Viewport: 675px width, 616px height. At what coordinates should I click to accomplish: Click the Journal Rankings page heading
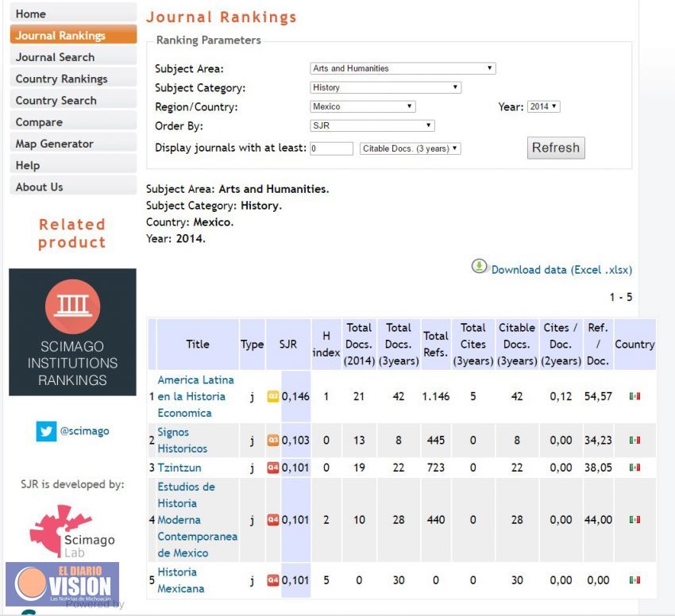coord(222,17)
